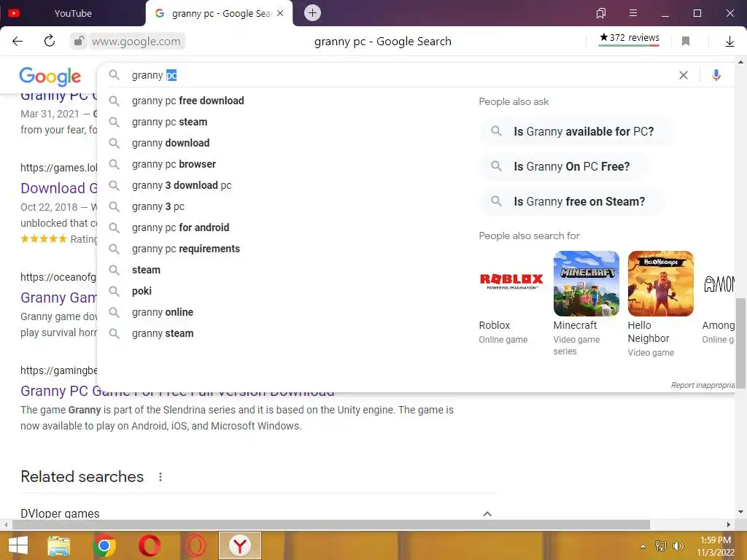Switch to Yandex Browser on taskbar
747x560 pixels.
tap(240, 545)
